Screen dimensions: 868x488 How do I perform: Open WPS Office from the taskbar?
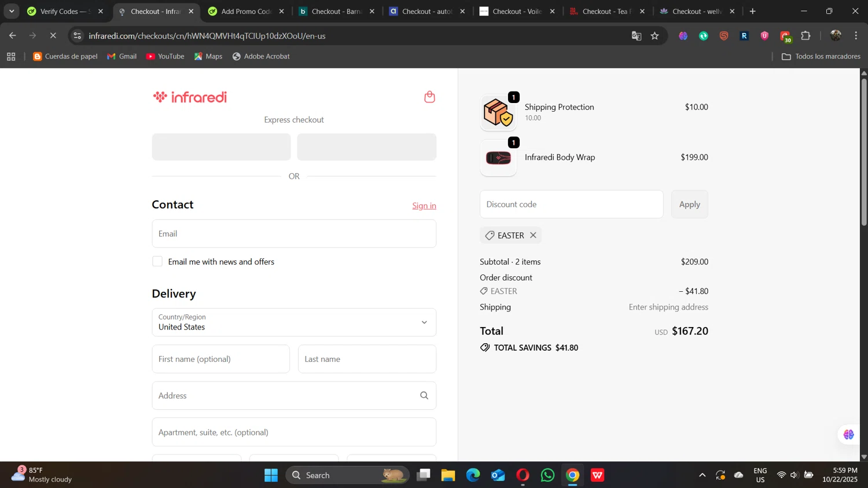598,475
